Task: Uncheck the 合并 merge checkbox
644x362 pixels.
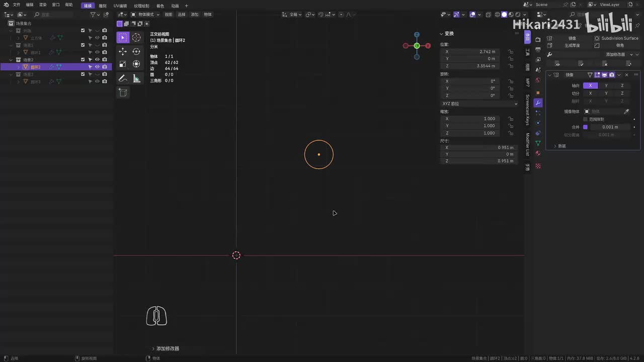Action: (585, 127)
